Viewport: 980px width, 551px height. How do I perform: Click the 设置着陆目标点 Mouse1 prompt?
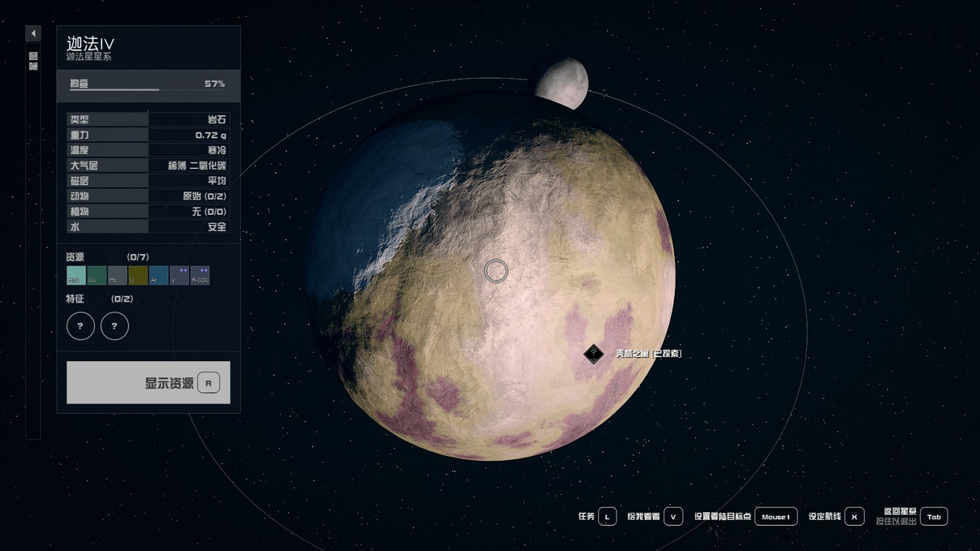point(776,516)
